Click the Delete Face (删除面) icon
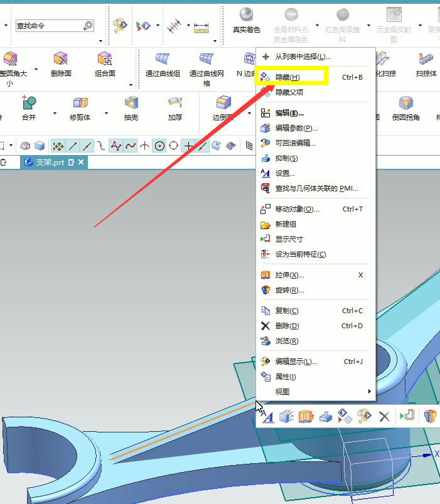The image size is (440, 504). coord(61,59)
